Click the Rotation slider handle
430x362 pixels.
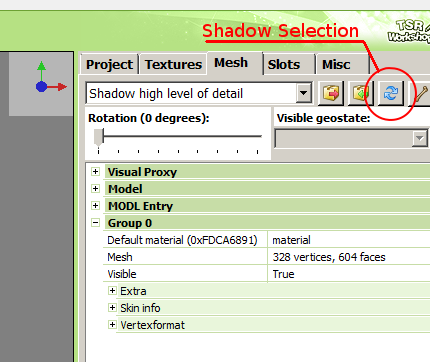[x=99, y=137]
